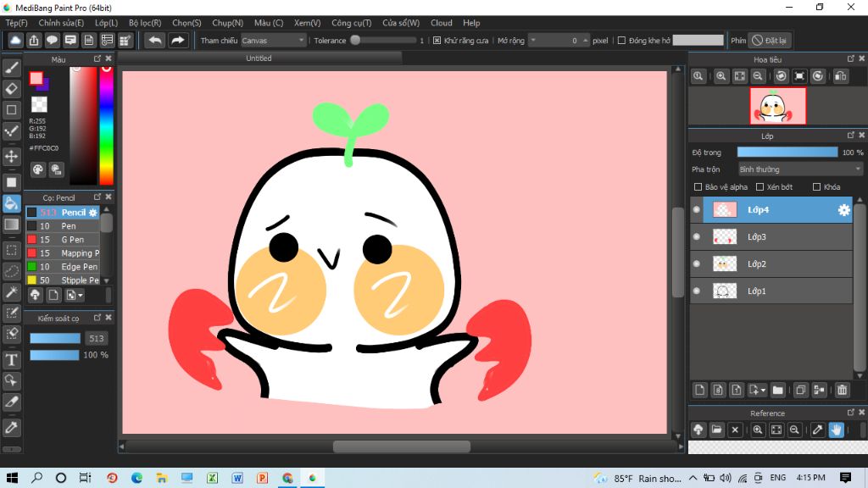Open the Công cụ(T) menu

351,23
